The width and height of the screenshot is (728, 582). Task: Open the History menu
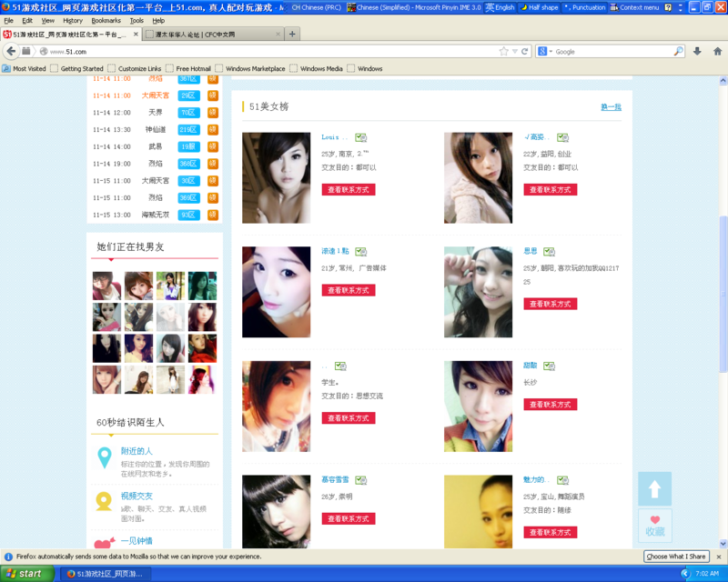point(73,20)
